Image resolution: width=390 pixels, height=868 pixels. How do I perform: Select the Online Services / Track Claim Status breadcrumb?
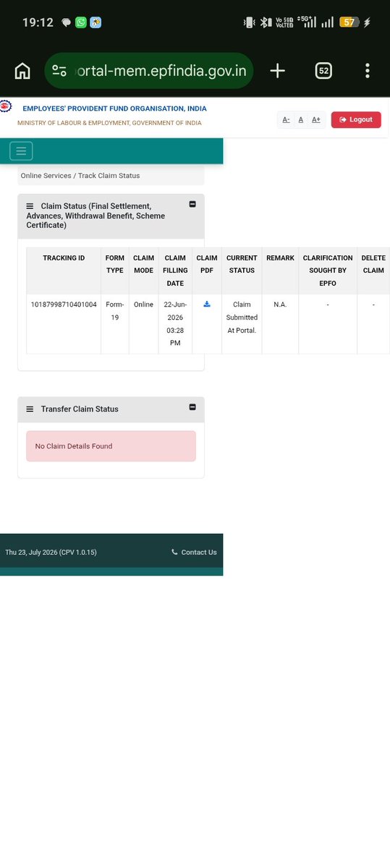click(x=80, y=176)
